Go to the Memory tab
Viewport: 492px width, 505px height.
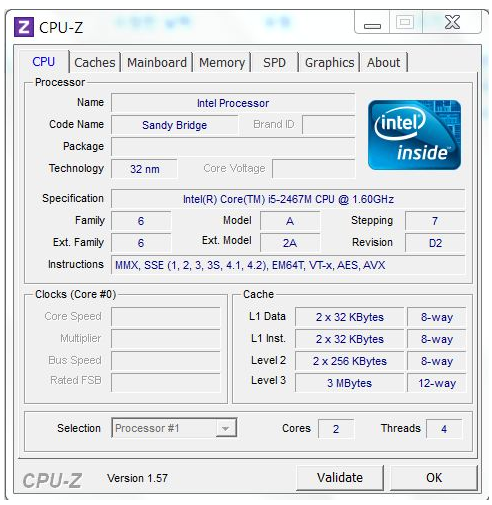(222, 62)
